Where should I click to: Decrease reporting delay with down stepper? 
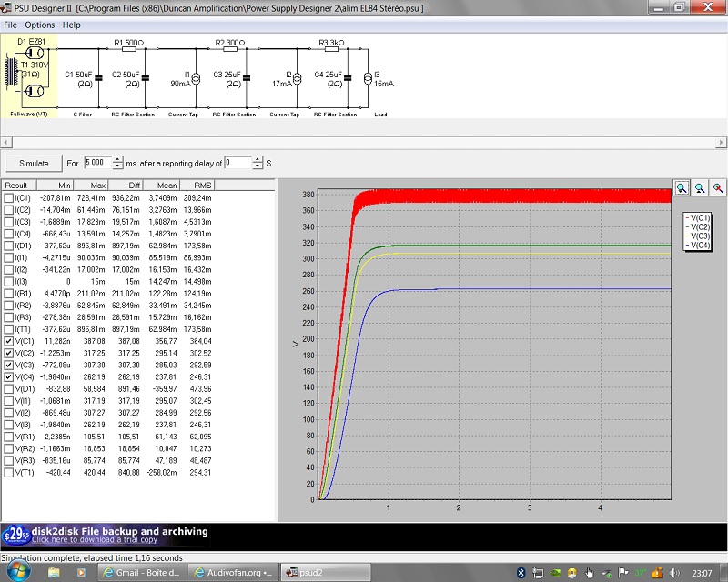tap(258, 166)
